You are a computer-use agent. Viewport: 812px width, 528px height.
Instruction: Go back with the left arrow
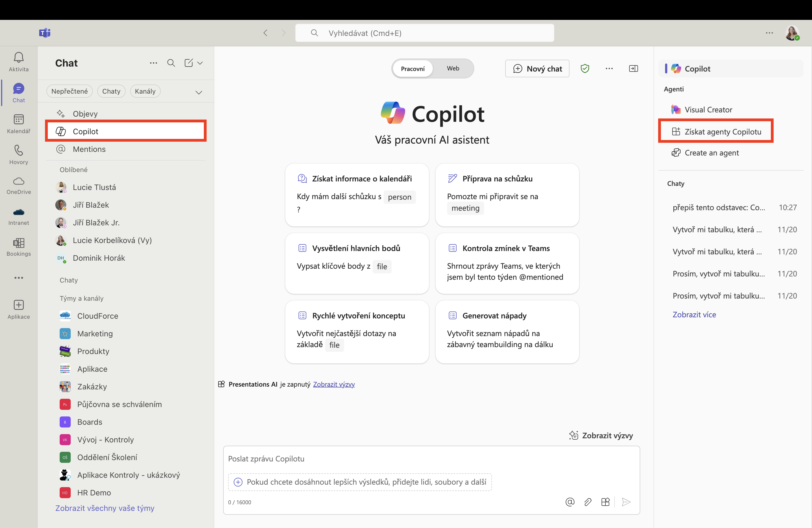265,33
